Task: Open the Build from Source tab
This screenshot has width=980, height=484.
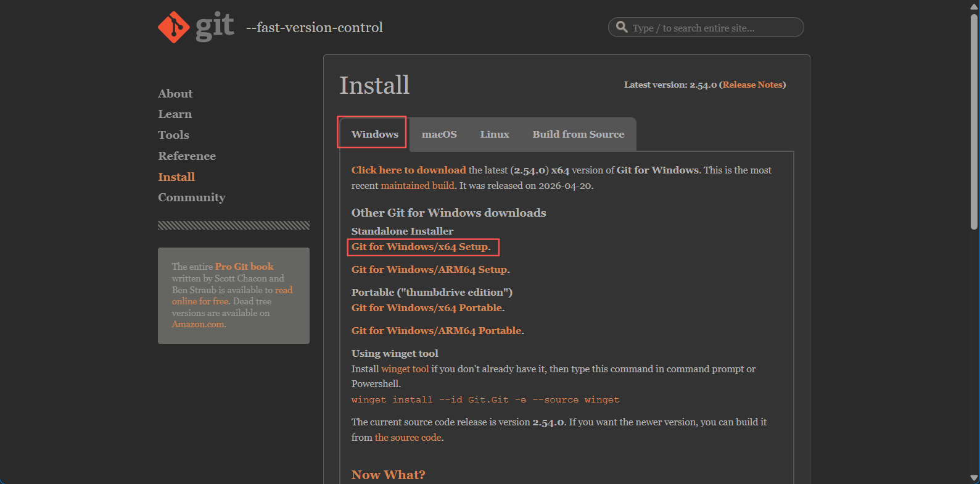Action: pos(579,134)
